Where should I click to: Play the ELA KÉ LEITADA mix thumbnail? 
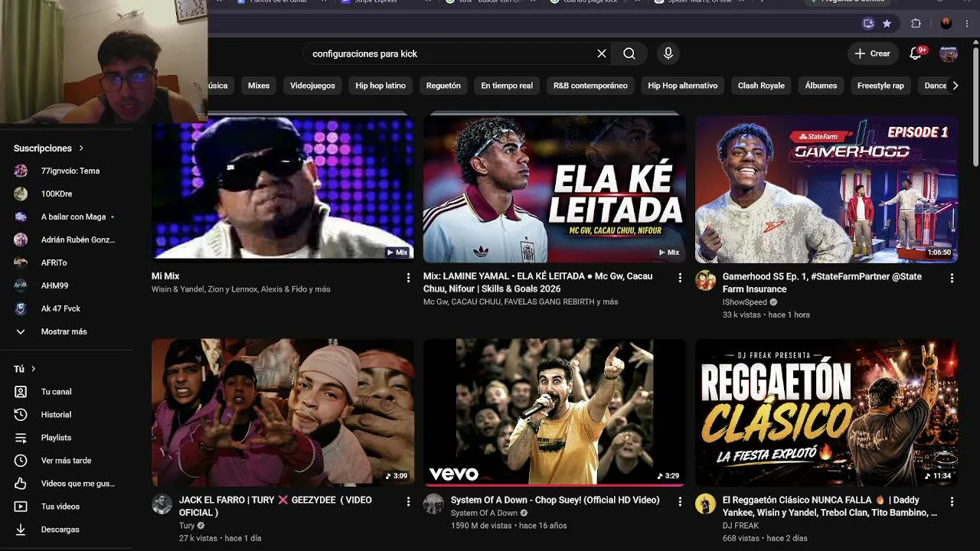tap(554, 187)
